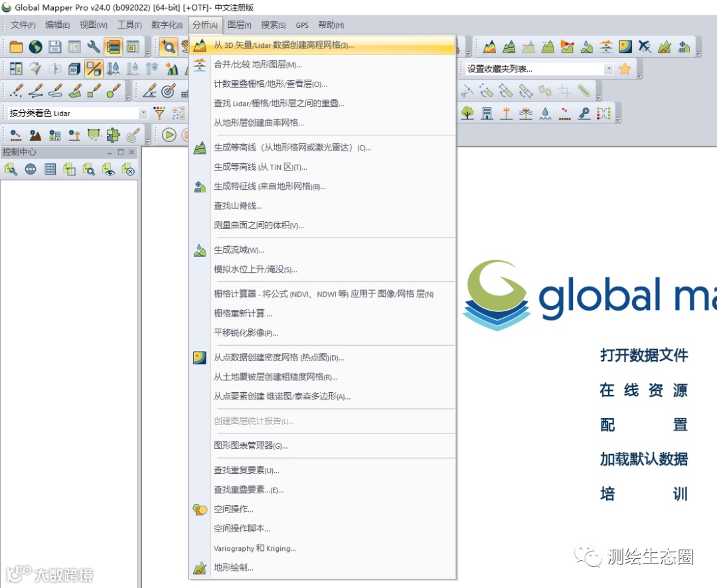Viewport: 717px width, 588px height.
Task: Click the airplane flight path analysis icon
Action: (x=645, y=46)
